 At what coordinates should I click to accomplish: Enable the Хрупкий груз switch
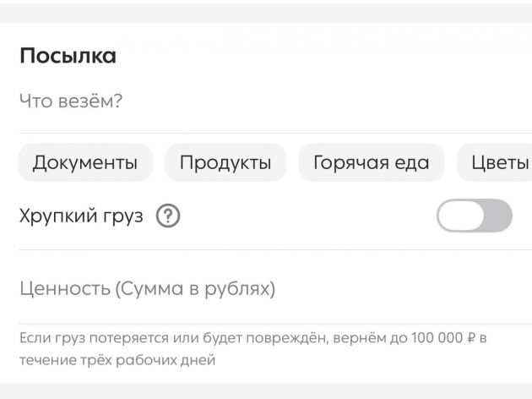[x=475, y=216]
